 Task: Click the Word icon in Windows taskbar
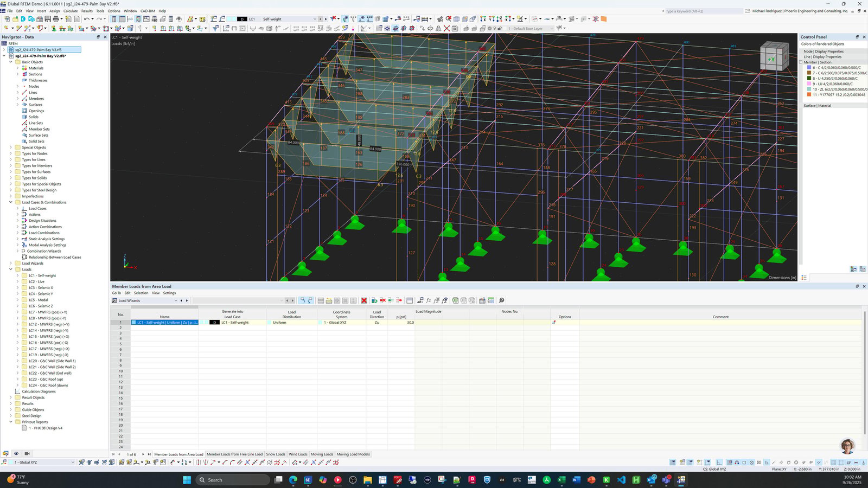[x=576, y=480]
